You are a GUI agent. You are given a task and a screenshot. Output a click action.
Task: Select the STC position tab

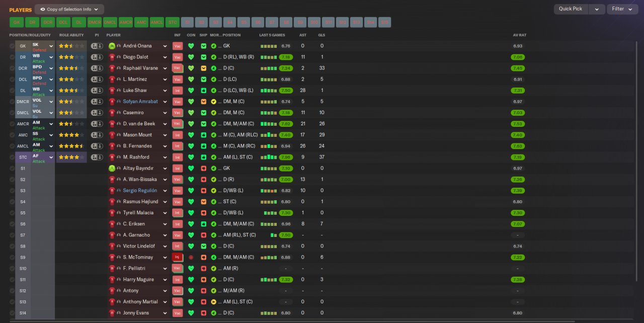[x=173, y=22]
